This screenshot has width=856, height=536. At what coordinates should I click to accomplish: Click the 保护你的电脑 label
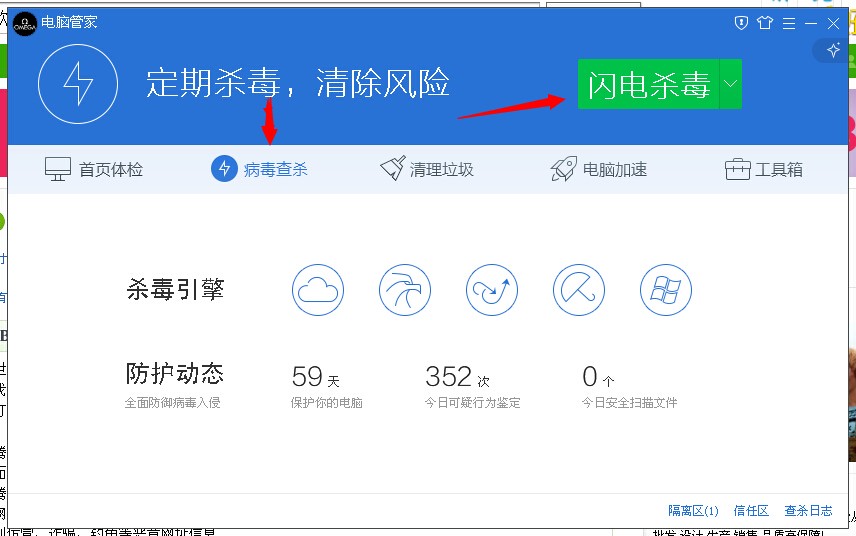326,403
